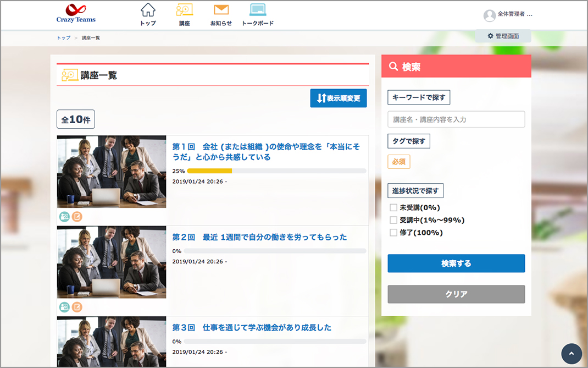Click the teal camera icon under 第2回
The height and width of the screenshot is (368, 588).
[x=64, y=307]
